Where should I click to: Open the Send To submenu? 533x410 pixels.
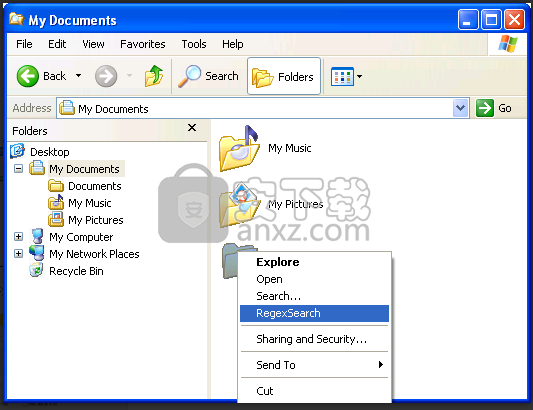point(314,365)
